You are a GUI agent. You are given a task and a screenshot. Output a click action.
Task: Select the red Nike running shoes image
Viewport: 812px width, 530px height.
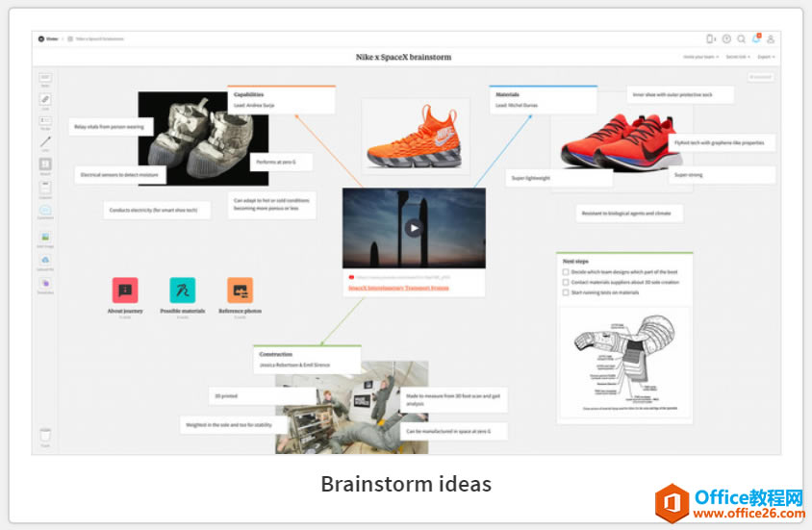pos(622,141)
